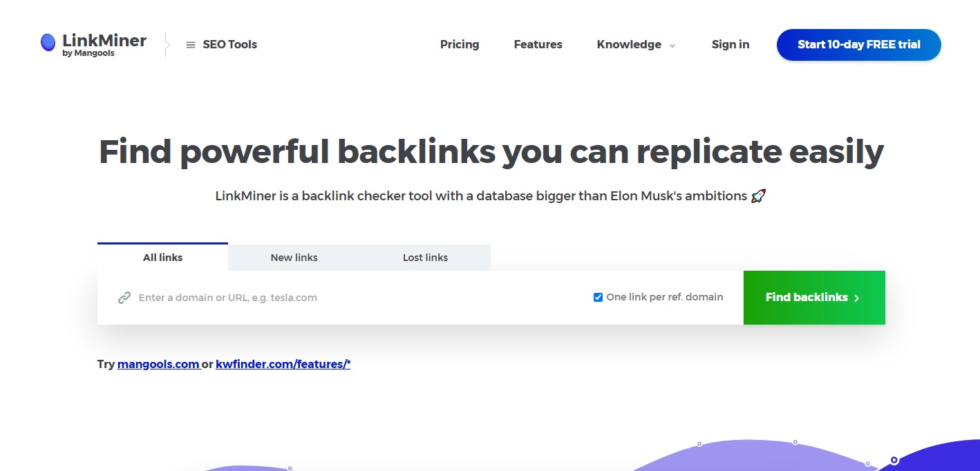Go to the Pricing page
Screen dimensions: 980x471
coord(460,44)
